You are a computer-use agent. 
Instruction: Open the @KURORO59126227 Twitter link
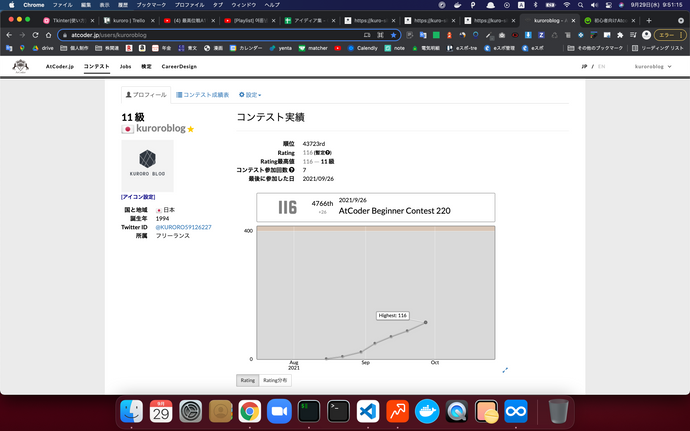pyautogui.click(x=183, y=227)
